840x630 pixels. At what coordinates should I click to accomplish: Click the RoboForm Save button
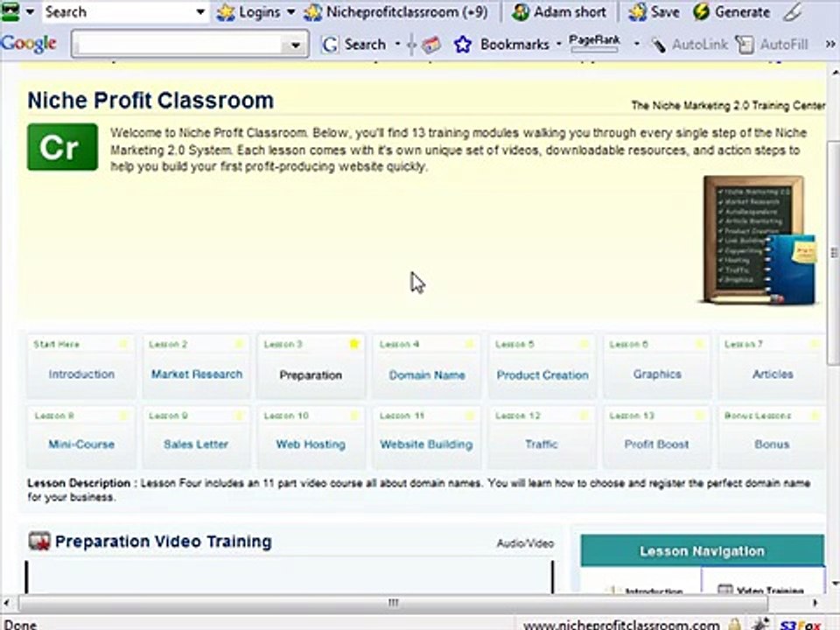pyautogui.click(x=654, y=11)
